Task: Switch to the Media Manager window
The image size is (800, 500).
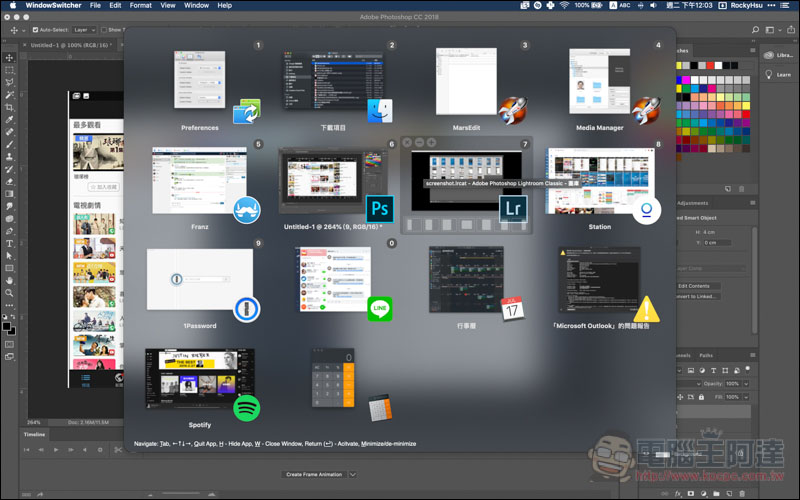Action: [599, 81]
